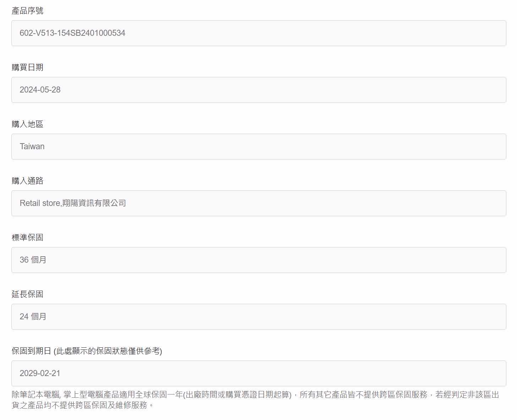Click the 標準保固 label
Screen dimensions: 517x420
27,237
